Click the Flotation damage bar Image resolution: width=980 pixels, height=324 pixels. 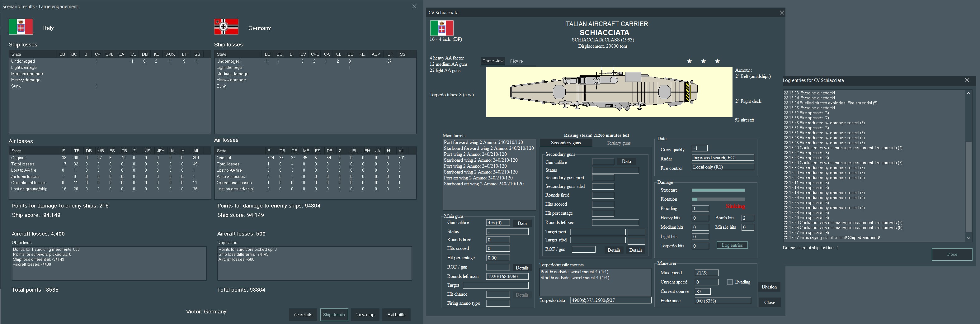pyautogui.click(x=718, y=199)
